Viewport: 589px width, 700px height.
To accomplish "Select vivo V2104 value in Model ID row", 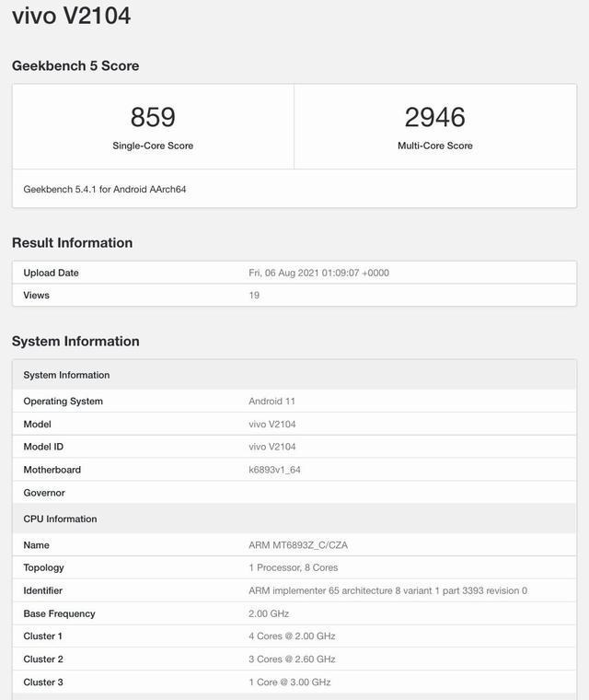I will point(272,447).
